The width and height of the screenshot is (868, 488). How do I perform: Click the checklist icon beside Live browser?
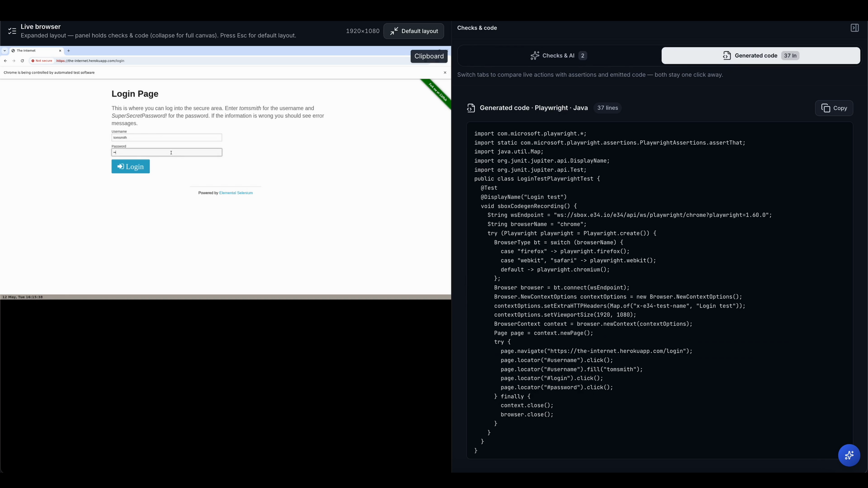click(12, 31)
